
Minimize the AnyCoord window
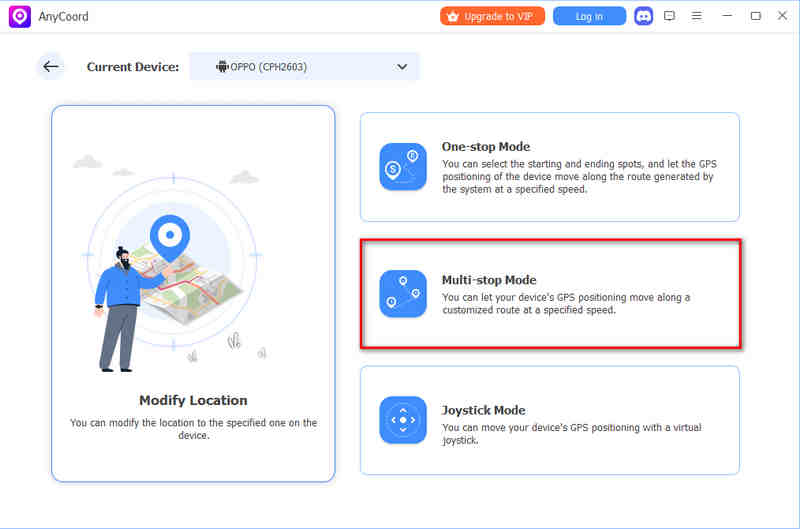728,16
